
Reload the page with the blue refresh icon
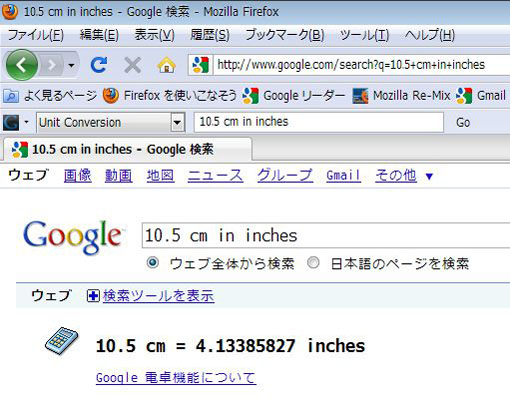pos(99,65)
